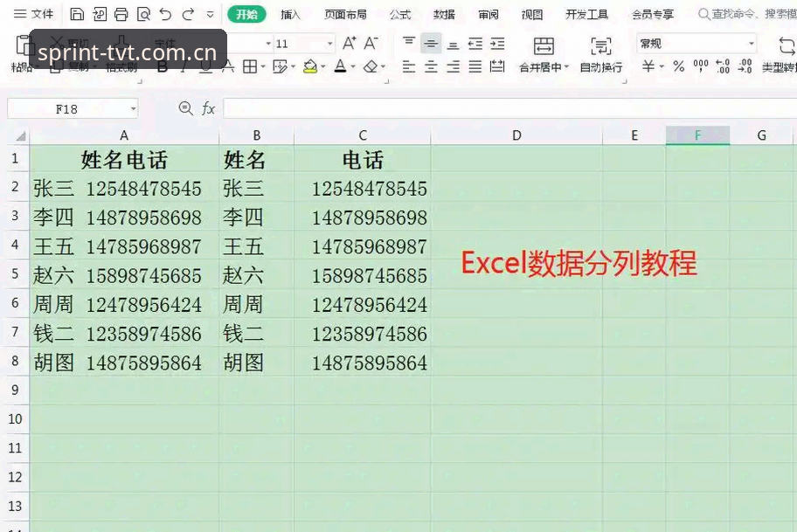Toggle center horizontal alignment
This screenshot has height=532, width=797.
pos(431,66)
